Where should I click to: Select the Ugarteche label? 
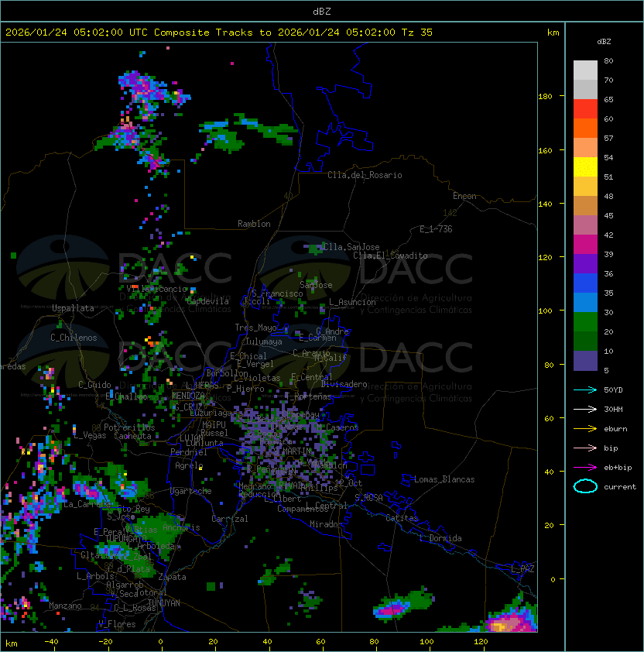[191, 491]
